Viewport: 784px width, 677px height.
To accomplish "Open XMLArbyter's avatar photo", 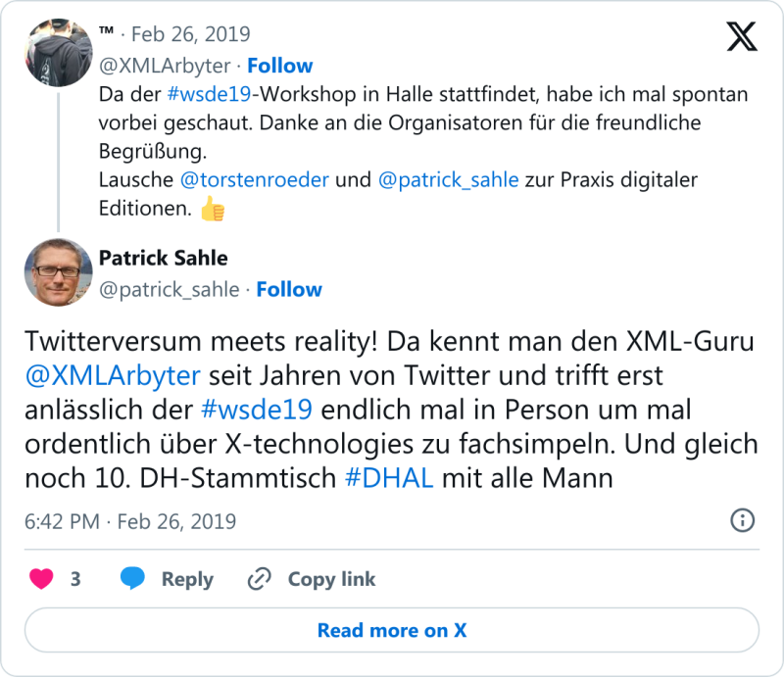I will [59, 53].
